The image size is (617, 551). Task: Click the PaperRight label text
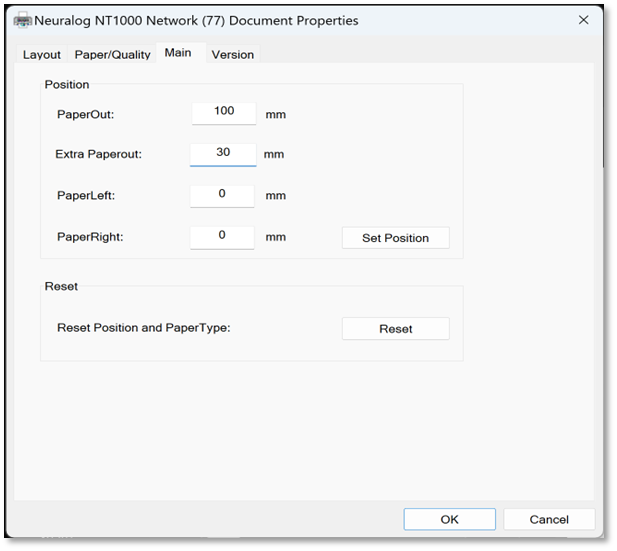pyautogui.click(x=90, y=238)
